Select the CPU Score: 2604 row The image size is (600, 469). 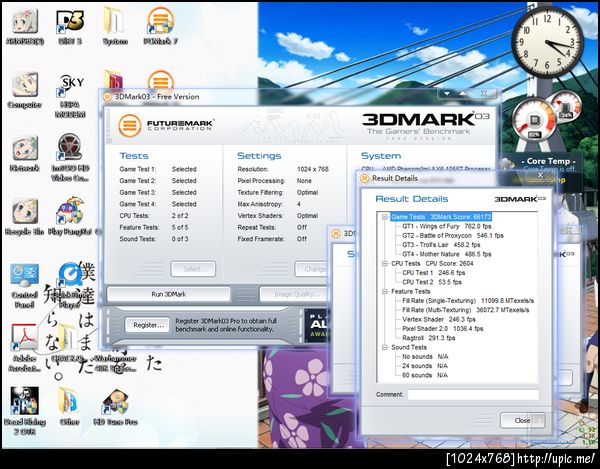pos(432,264)
